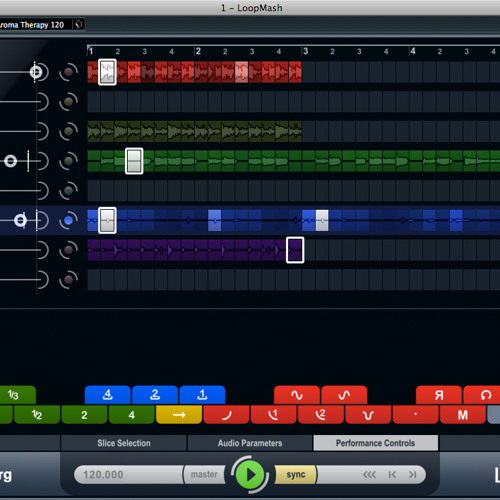Screen dimensions: 500x500
Task: Toggle the round button on the second track
Action: coord(69,102)
